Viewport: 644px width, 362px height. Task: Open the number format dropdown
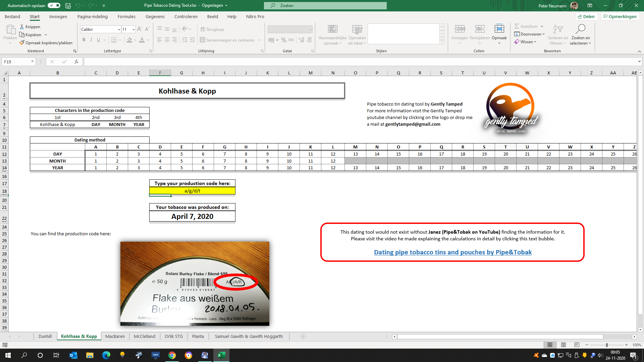tap(310, 29)
